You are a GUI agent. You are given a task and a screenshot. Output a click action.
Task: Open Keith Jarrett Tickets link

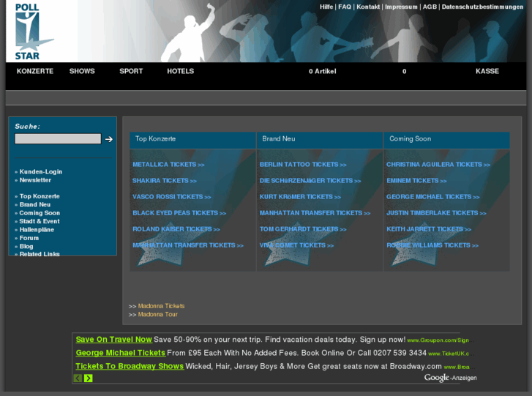coord(429,229)
